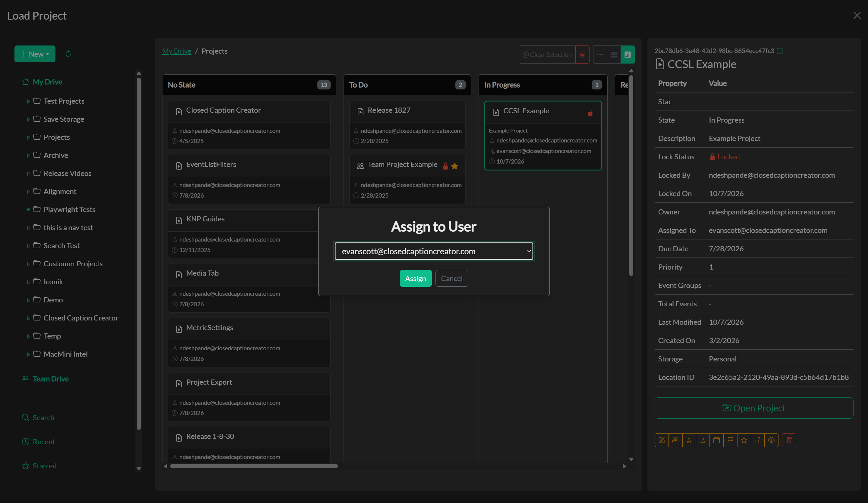Select the Search Test folder

point(62,245)
